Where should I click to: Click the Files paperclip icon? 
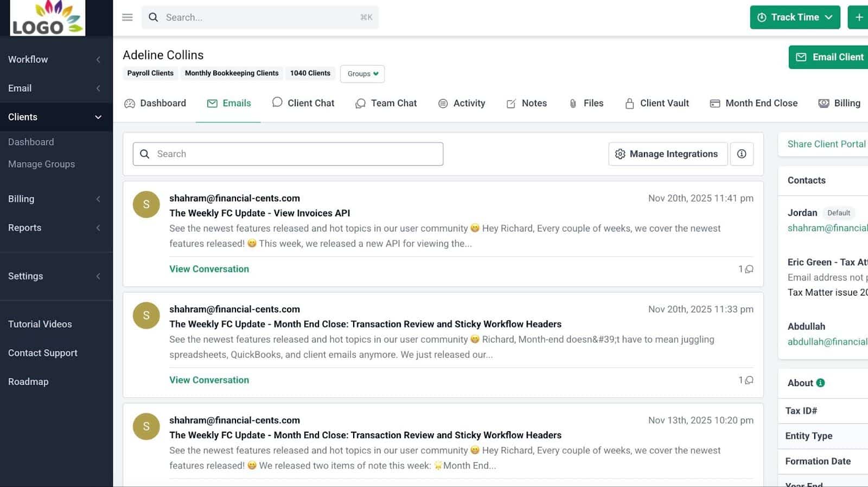(573, 104)
